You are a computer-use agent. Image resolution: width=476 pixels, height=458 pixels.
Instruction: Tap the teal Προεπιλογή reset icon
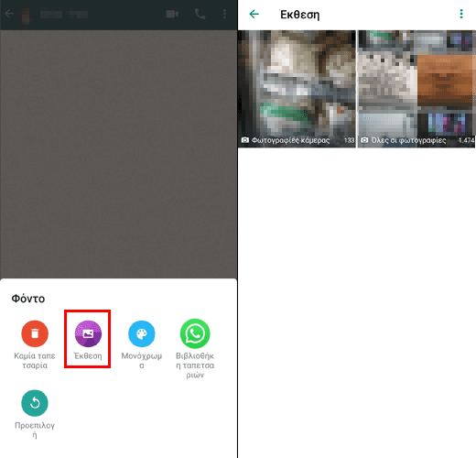35,403
